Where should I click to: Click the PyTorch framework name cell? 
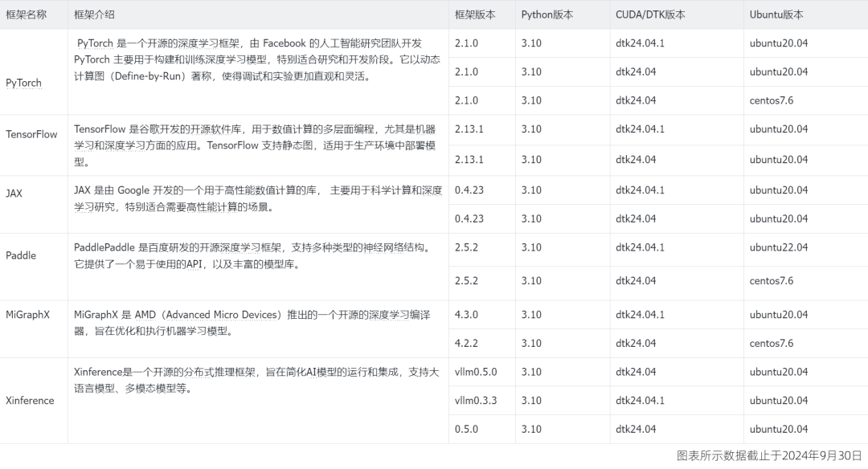(23, 83)
